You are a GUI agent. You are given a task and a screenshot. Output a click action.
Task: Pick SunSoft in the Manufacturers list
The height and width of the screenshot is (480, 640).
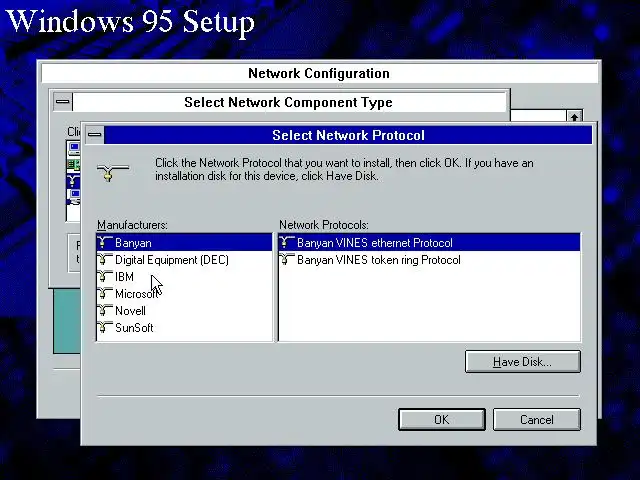[x=184, y=328]
